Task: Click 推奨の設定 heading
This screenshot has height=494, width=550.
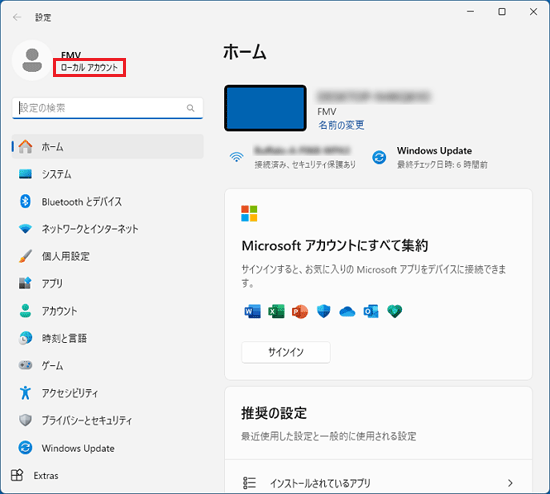Action: coord(274,413)
